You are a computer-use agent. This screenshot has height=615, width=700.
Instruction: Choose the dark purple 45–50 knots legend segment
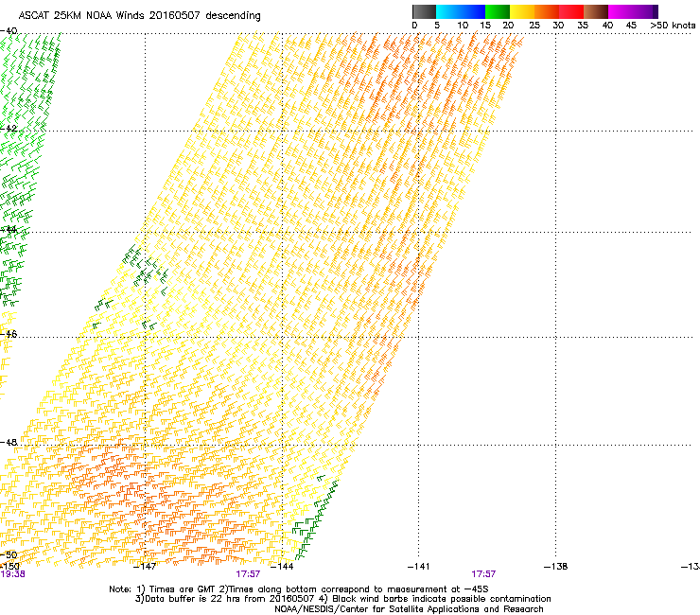645,11
